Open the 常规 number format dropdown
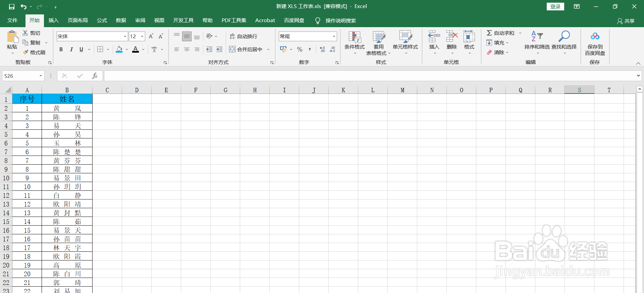Image resolution: width=644 pixels, height=293 pixels. (x=334, y=36)
